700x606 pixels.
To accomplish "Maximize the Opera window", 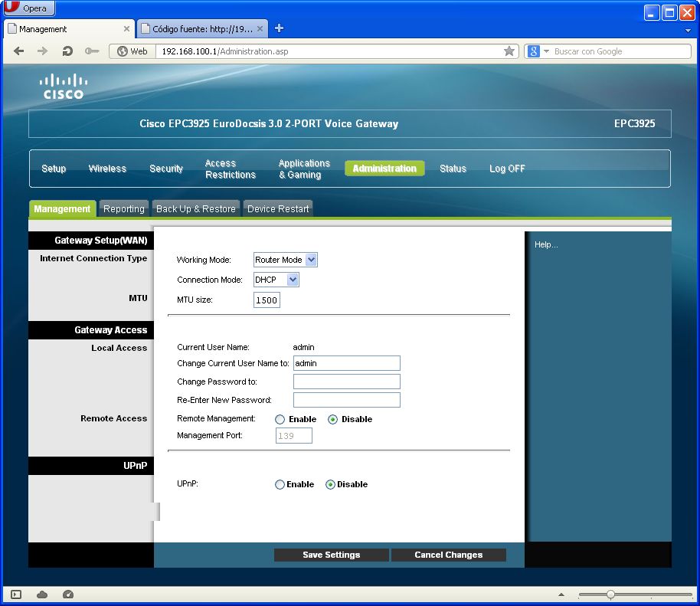I will (x=669, y=12).
